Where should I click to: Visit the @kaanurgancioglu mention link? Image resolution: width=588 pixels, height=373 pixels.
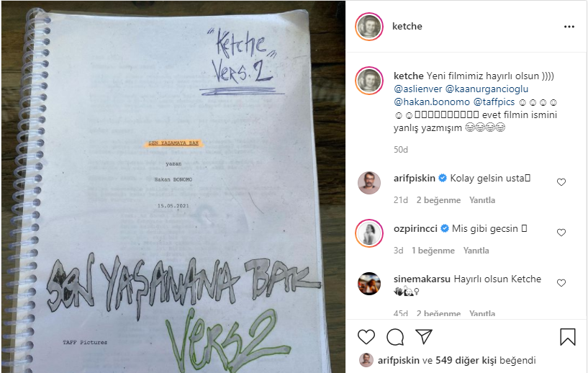pos(487,89)
